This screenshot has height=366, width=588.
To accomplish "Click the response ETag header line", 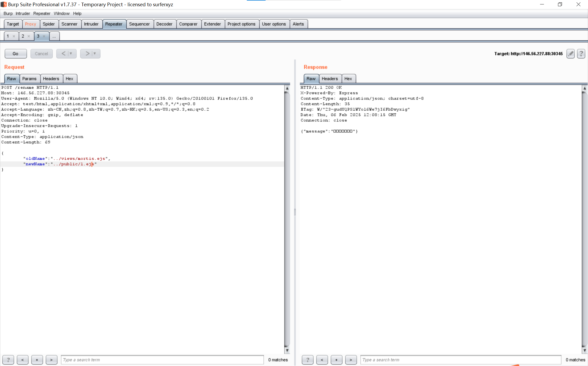I will pyautogui.click(x=355, y=109).
